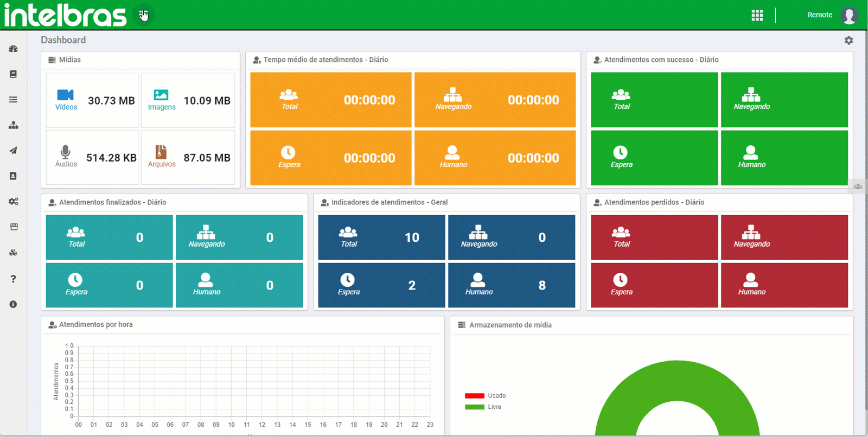Image resolution: width=868 pixels, height=437 pixels.
Task: Open the paper plane icon in sidebar
Action: (x=14, y=151)
